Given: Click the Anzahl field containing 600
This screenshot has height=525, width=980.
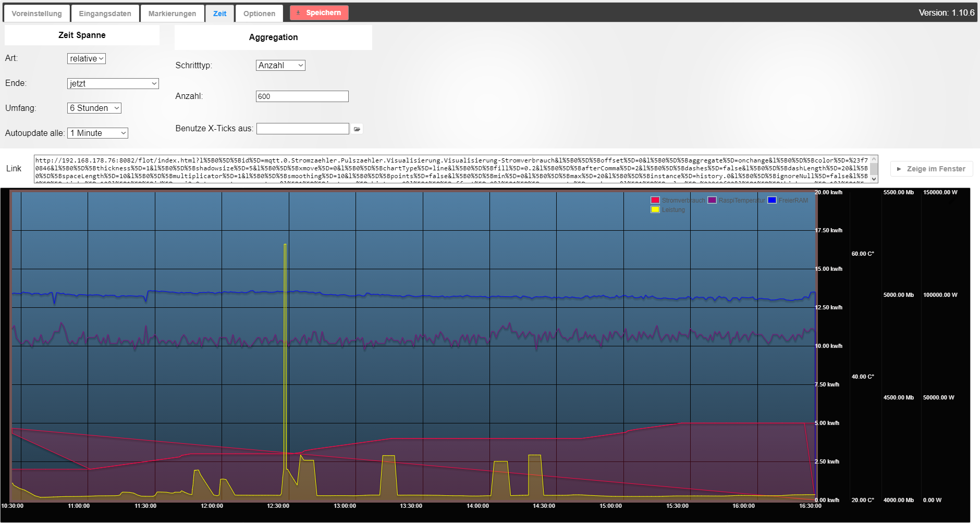Looking at the screenshot, I should pos(302,96).
